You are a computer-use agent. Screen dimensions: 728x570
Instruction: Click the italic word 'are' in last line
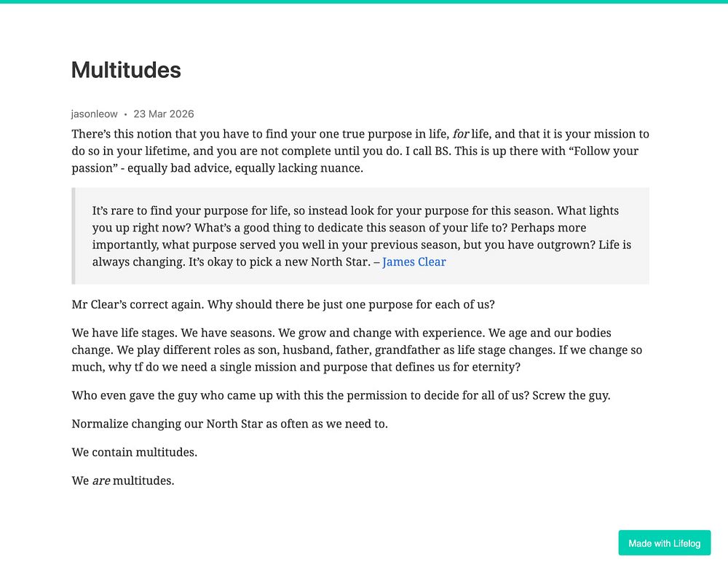click(x=101, y=481)
